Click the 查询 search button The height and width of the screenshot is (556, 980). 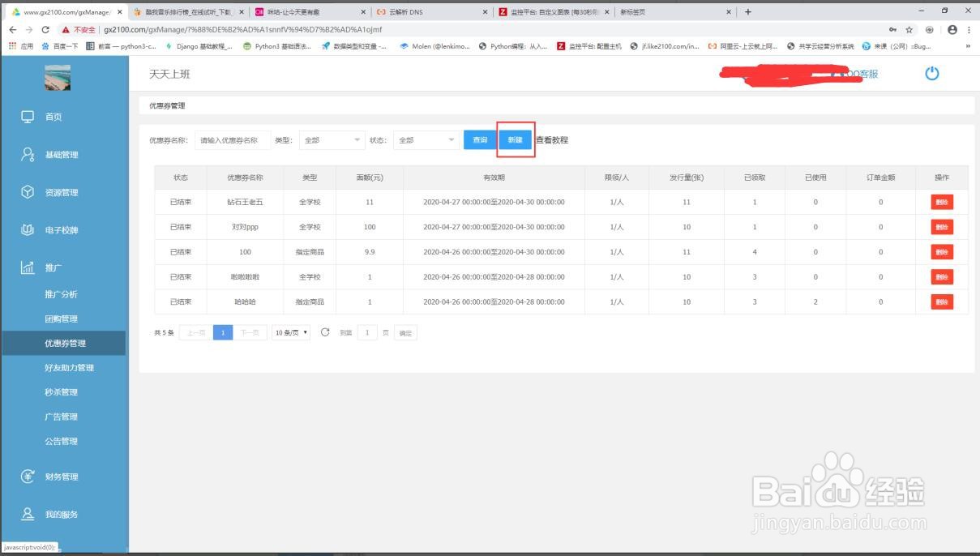click(480, 139)
